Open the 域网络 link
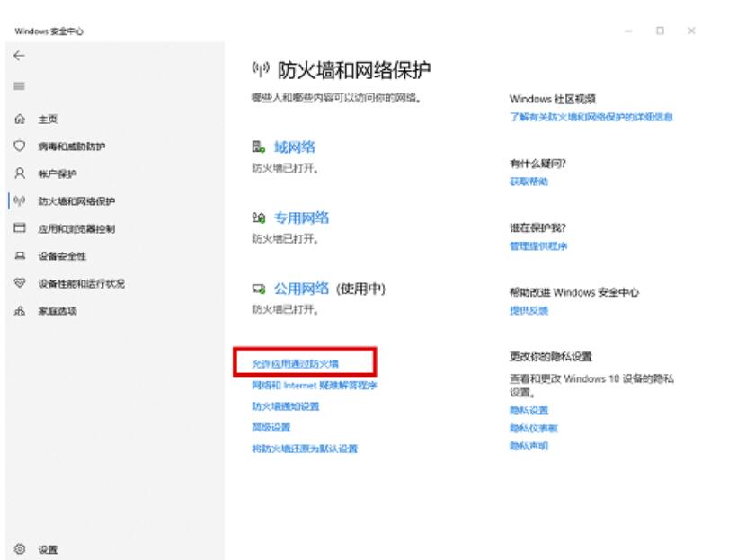The image size is (755, 560). [x=294, y=147]
